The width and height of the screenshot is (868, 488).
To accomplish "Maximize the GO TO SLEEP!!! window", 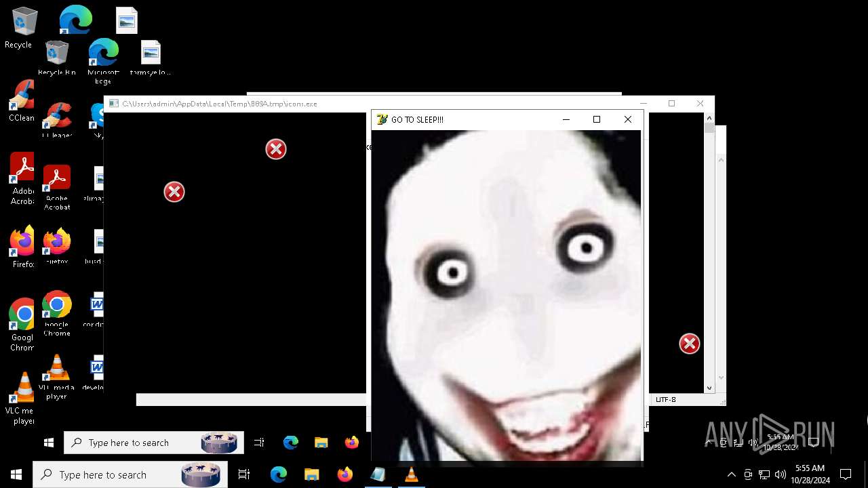I will (597, 119).
